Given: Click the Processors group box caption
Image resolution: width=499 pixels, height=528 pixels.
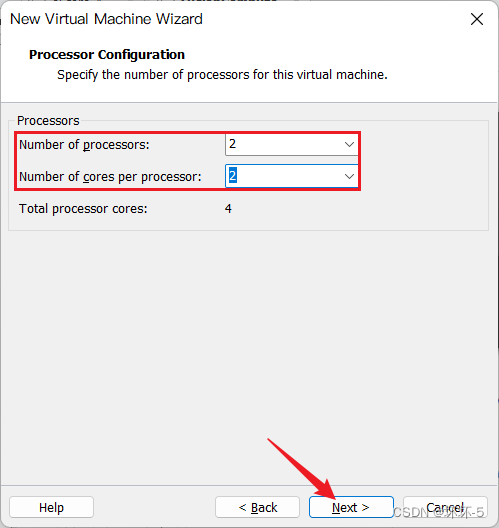Looking at the screenshot, I should pos(48,121).
